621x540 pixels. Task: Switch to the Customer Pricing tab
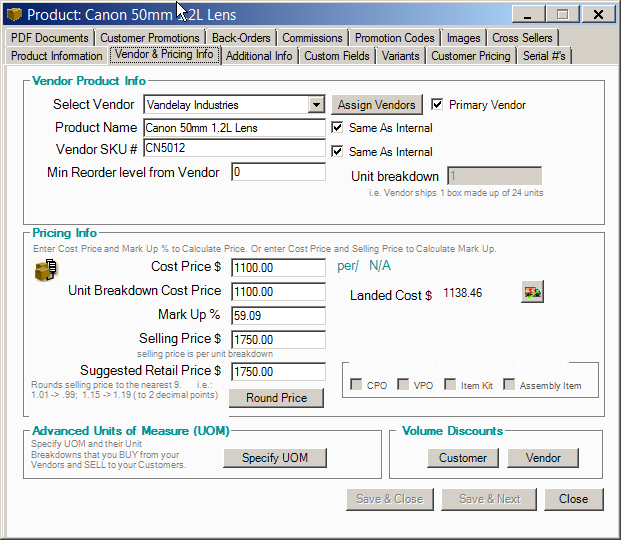470,56
